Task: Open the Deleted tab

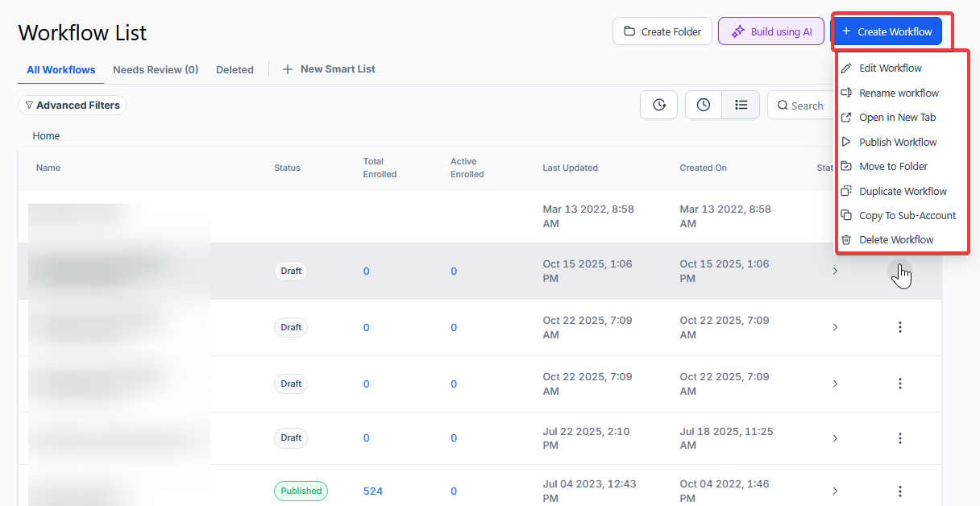Action: (x=235, y=70)
